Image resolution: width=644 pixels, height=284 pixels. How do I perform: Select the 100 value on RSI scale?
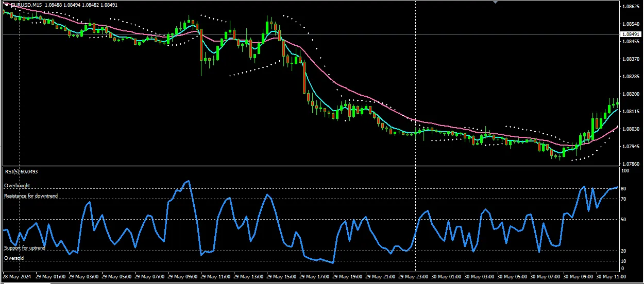click(x=625, y=170)
